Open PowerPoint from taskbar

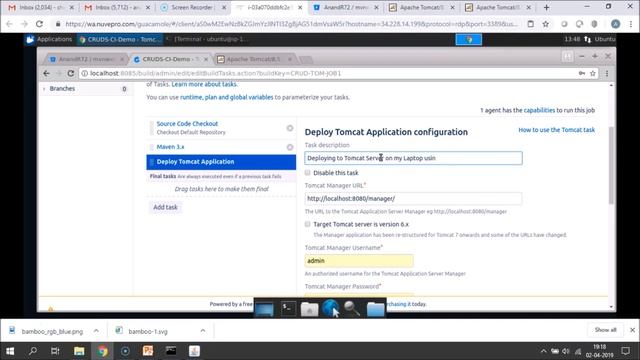(148, 351)
